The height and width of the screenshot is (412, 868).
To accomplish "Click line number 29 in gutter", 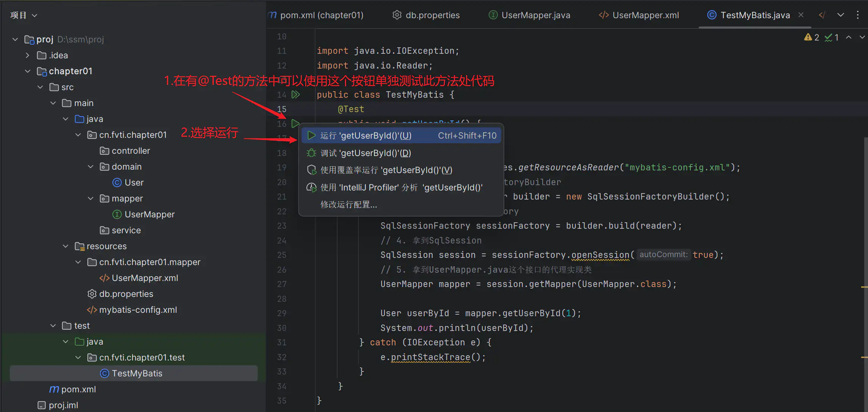I will click(x=282, y=313).
